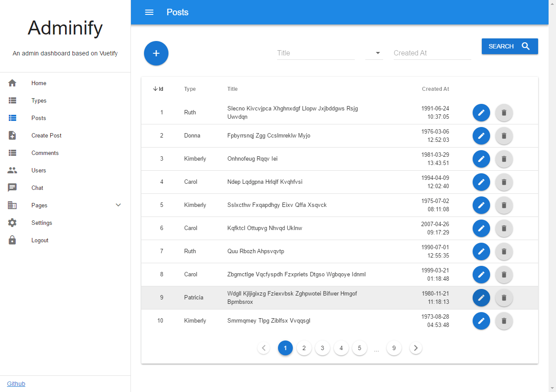The width and height of the screenshot is (556, 392).
Task: Jump to page 9 in pagination
Action: (394, 348)
